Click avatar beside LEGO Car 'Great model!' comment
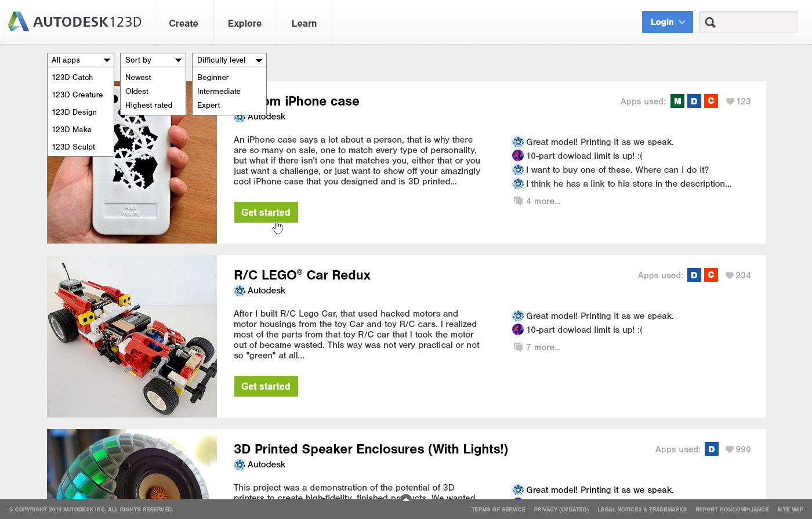The height and width of the screenshot is (519, 812). 518,316
